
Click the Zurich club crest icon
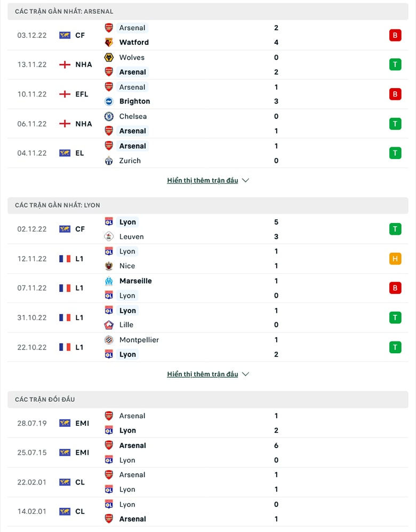(x=109, y=161)
